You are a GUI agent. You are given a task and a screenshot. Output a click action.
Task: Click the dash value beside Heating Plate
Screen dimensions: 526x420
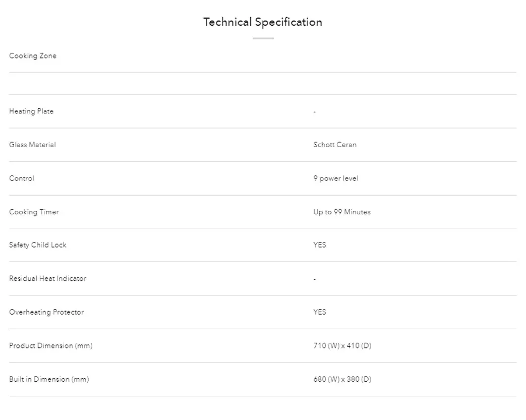click(315, 111)
